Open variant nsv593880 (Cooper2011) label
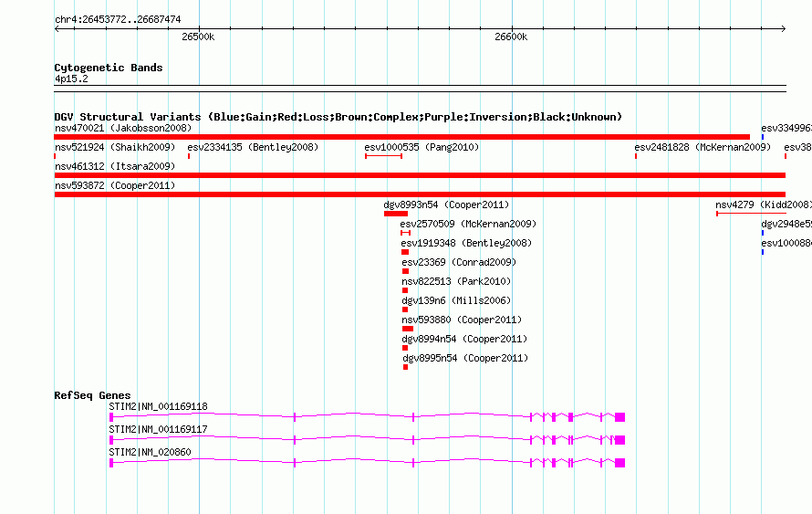Image resolution: width=812 pixels, height=514 pixels. tap(462, 320)
